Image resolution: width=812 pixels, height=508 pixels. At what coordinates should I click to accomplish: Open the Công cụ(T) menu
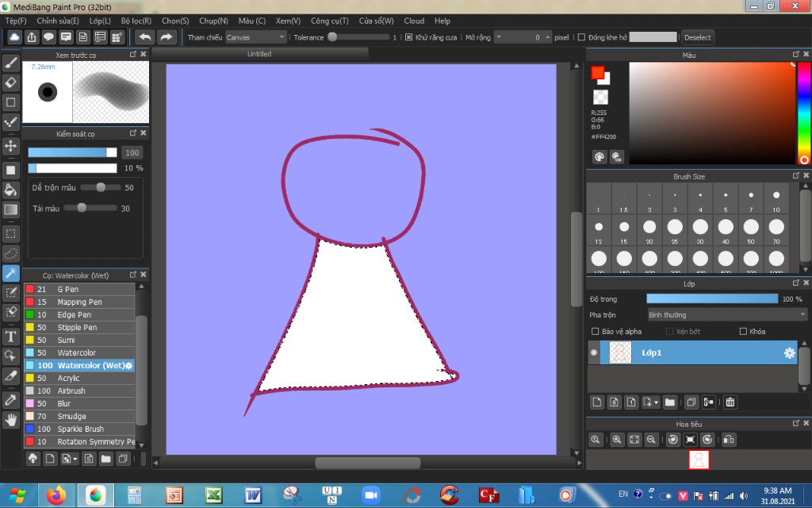coord(329,21)
